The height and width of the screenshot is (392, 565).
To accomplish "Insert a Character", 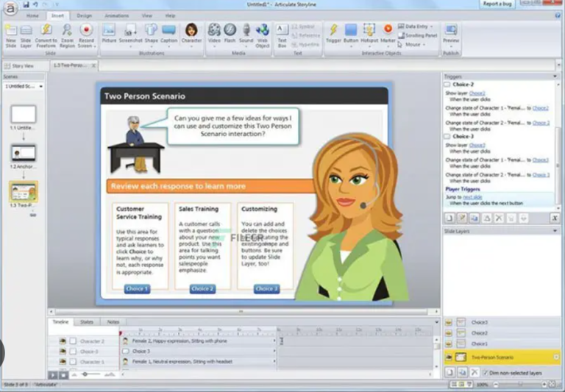I will [x=191, y=35].
